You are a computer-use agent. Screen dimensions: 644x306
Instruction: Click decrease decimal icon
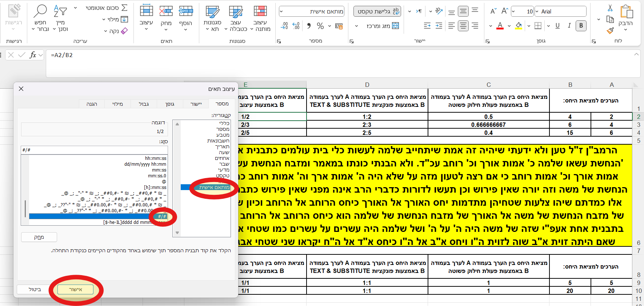[285, 26]
